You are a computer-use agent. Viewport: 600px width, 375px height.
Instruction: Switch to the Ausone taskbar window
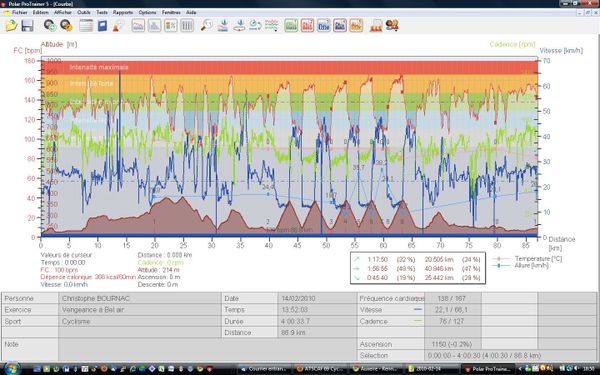pyautogui.click(x=377, y=369)
